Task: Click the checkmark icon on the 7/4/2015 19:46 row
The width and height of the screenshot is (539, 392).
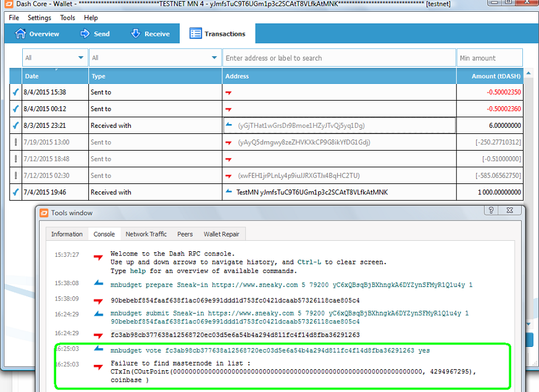Action: (x=15, y=192)
